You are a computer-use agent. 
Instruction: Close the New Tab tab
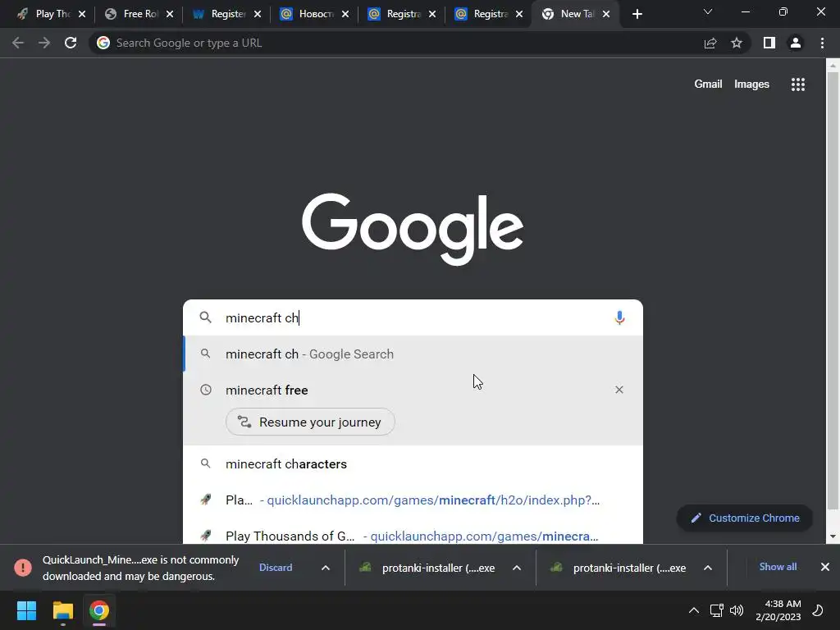click(606, 15)
